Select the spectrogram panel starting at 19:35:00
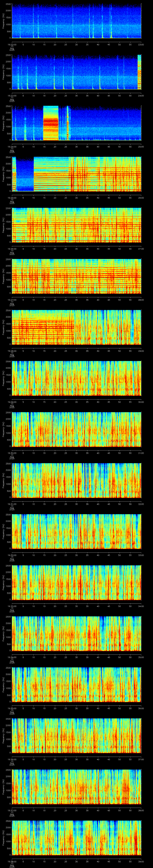 click(x=76, y=685)
